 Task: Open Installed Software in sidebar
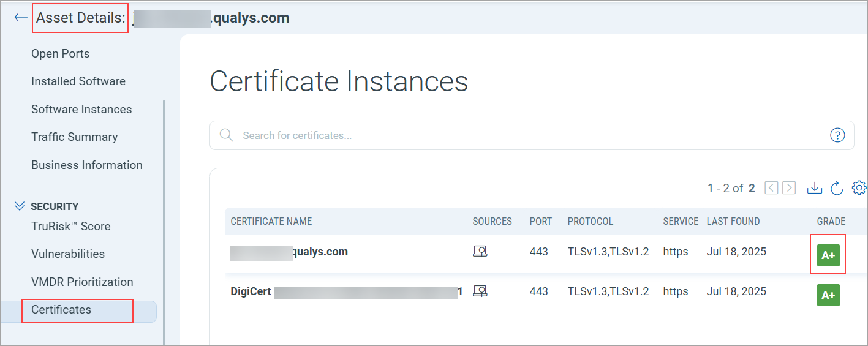pos(78,81)
